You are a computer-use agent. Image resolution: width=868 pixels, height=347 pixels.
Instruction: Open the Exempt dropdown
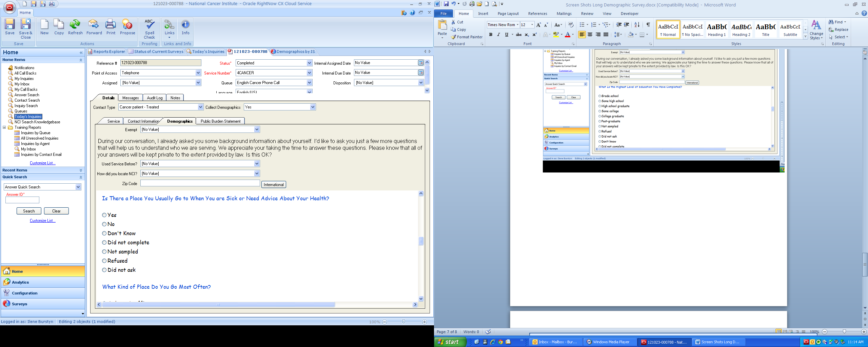tap(257, 129)
